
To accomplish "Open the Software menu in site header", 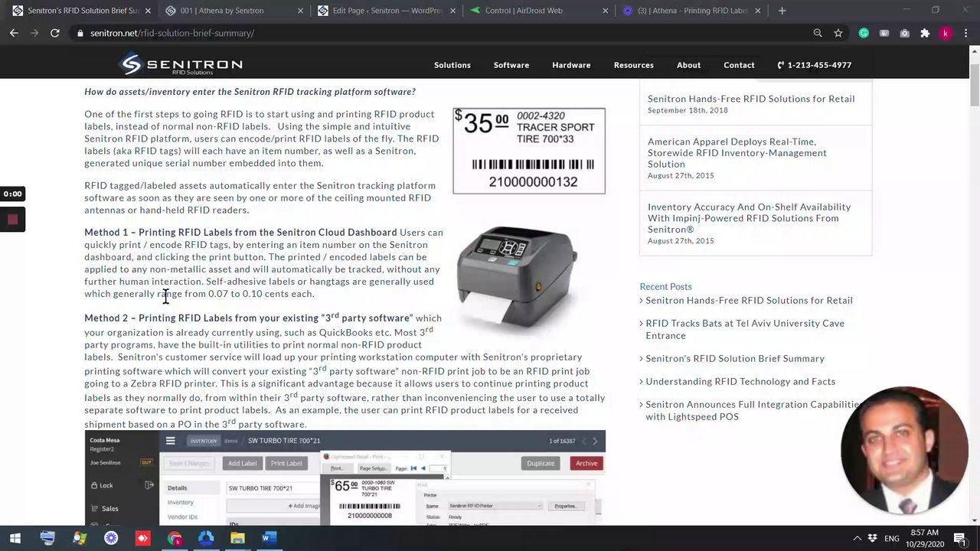I will click(x=511, y=65).
